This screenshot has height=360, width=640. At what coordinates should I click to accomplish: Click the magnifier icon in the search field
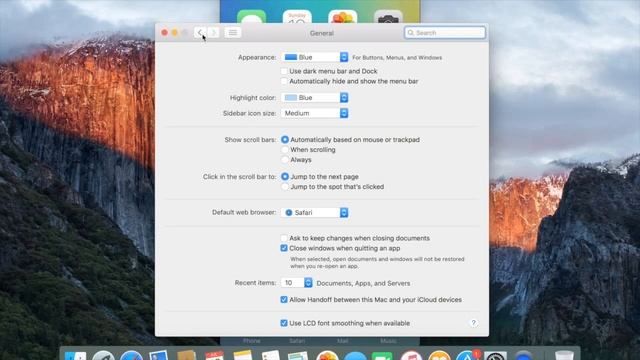click(411, 33)
